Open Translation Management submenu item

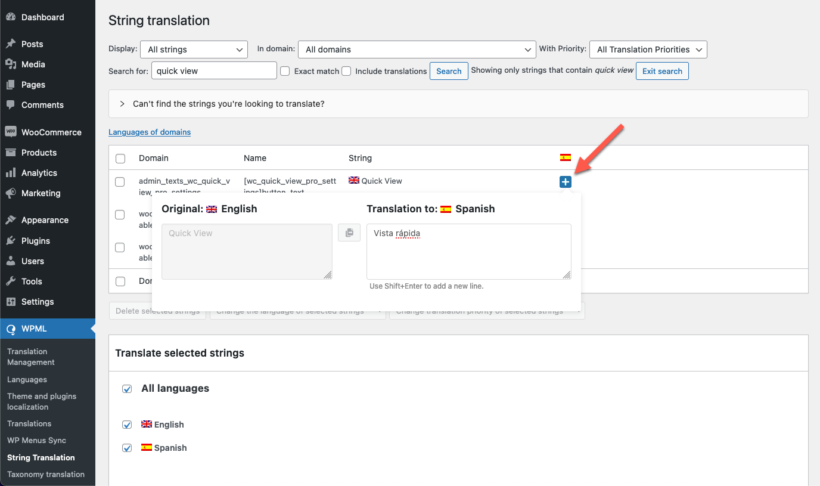[31, 357]
